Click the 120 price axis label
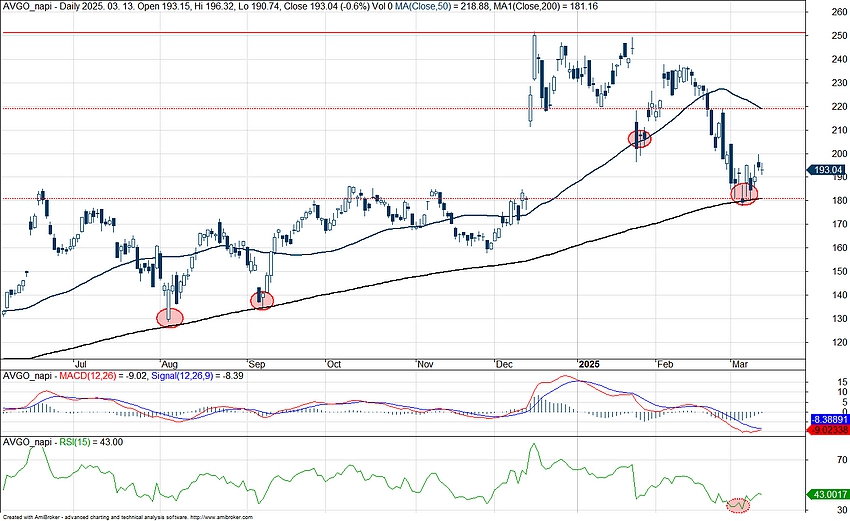 click(839, 343)
